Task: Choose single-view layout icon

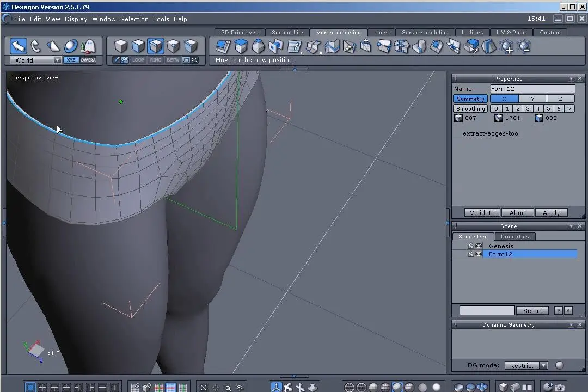Action: (30, 387)
